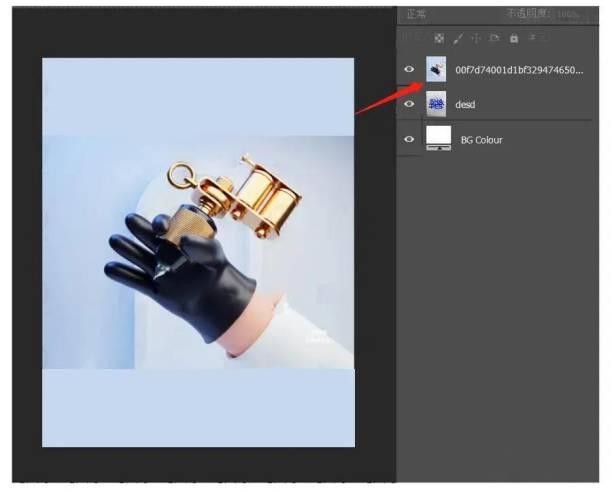Viewport: 612px width, 492px height.
Task: Click the fill icon right of padlock
Action: (533, 38)
